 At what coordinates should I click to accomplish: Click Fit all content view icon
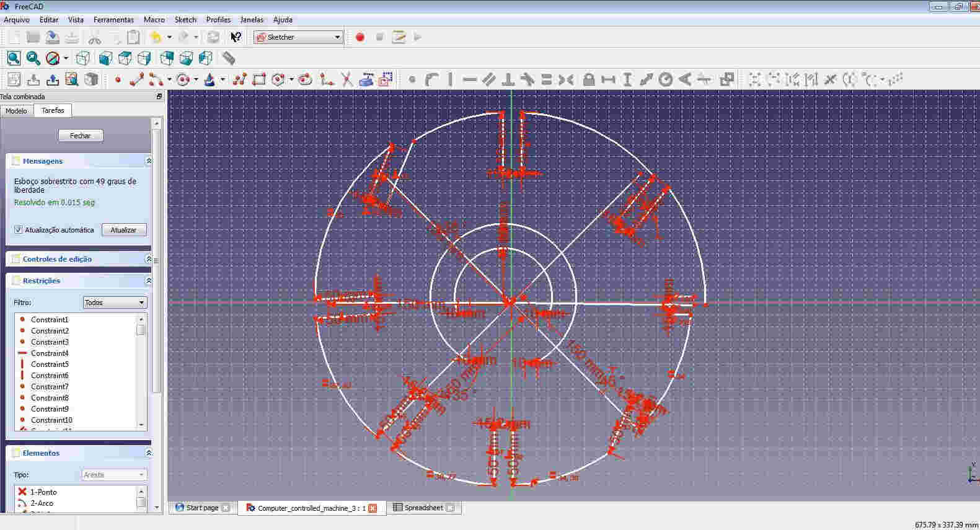pyautogui.click(x=14, y=58)
